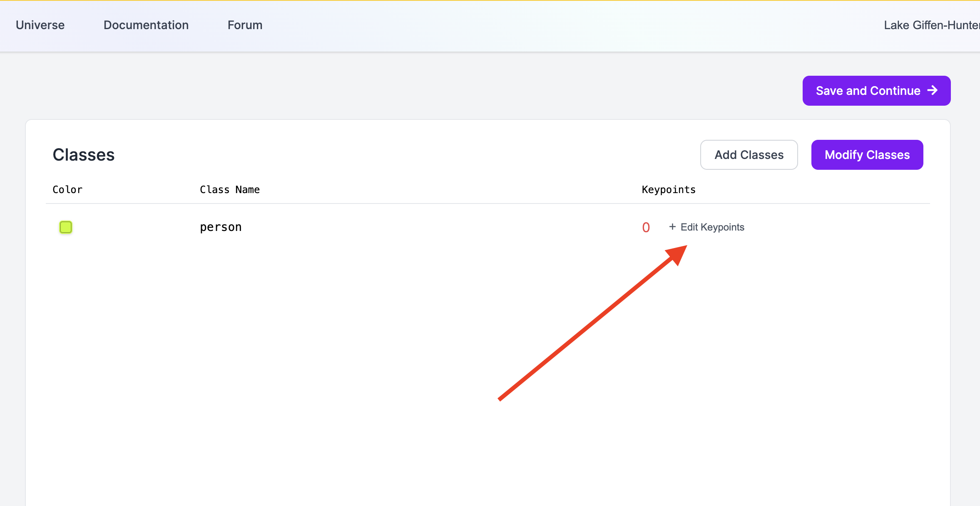Screen dimensions: 980x506
Task: Select the person class name
Action: point(221,227)
